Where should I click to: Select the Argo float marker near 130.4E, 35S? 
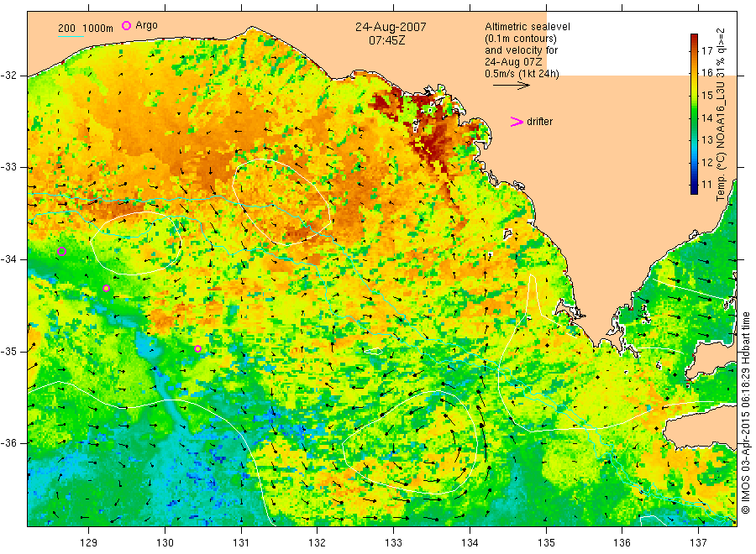click(197, 349)
